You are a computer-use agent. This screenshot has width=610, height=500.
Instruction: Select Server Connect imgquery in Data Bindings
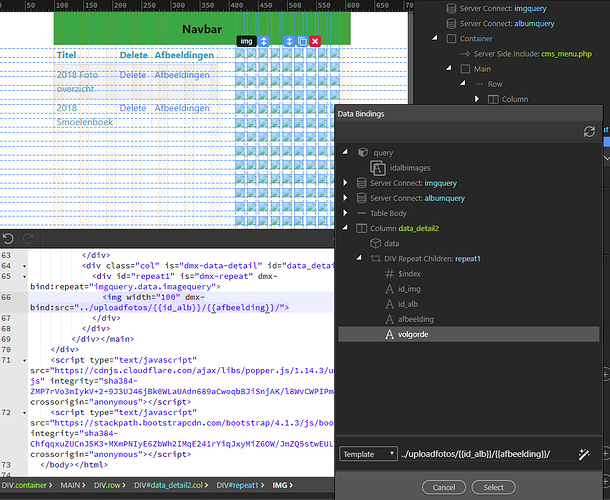tap(413, 183)
